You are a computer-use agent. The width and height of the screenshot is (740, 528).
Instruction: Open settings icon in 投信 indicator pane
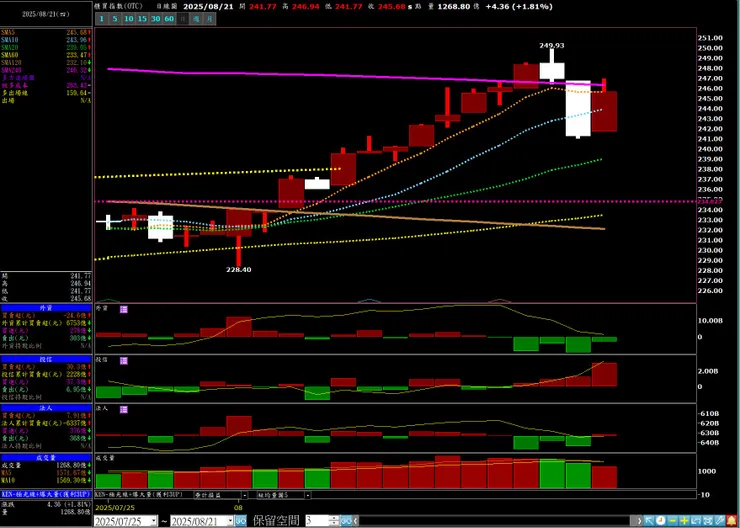[x=124, y=360]
